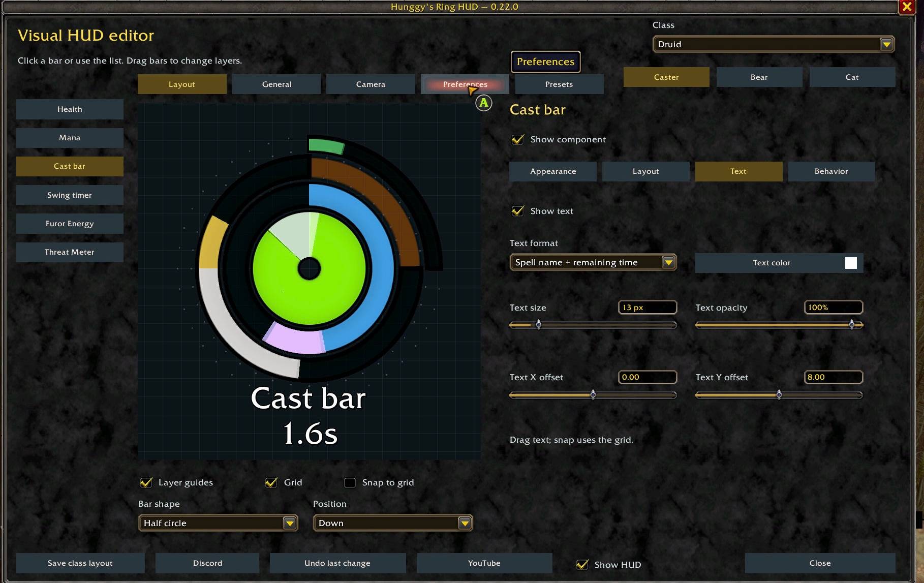Select the Layout tab above the preview
The height and width of the screenshot is (583, 924).
[x=182, y=84]
